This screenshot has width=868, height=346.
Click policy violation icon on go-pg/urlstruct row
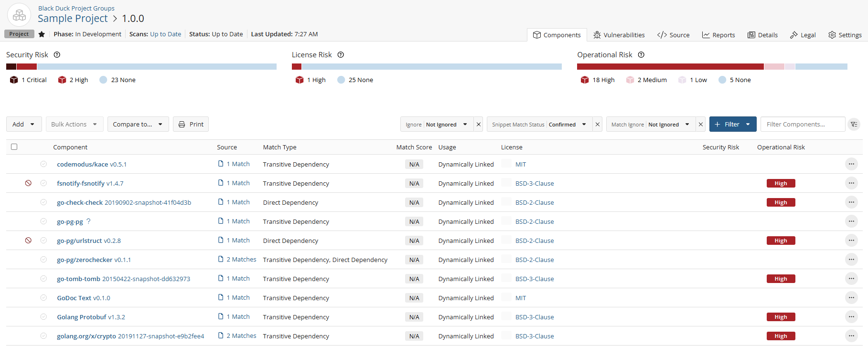pyautogui.click(x=28, y=241)
